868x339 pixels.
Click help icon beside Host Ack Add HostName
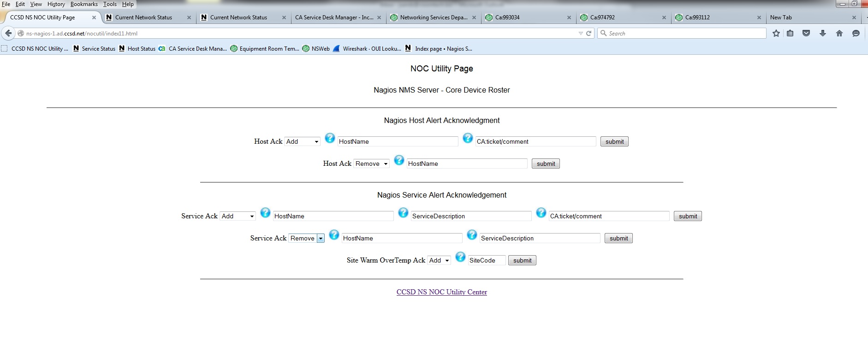(330, 138)
